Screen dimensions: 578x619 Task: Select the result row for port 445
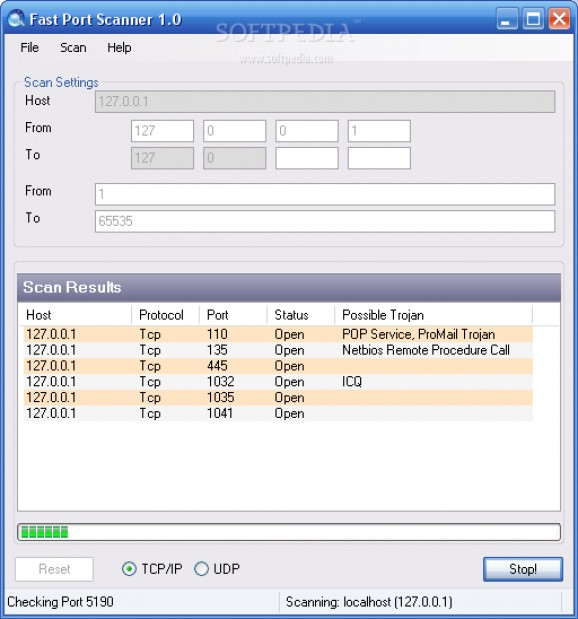(278, 366)
